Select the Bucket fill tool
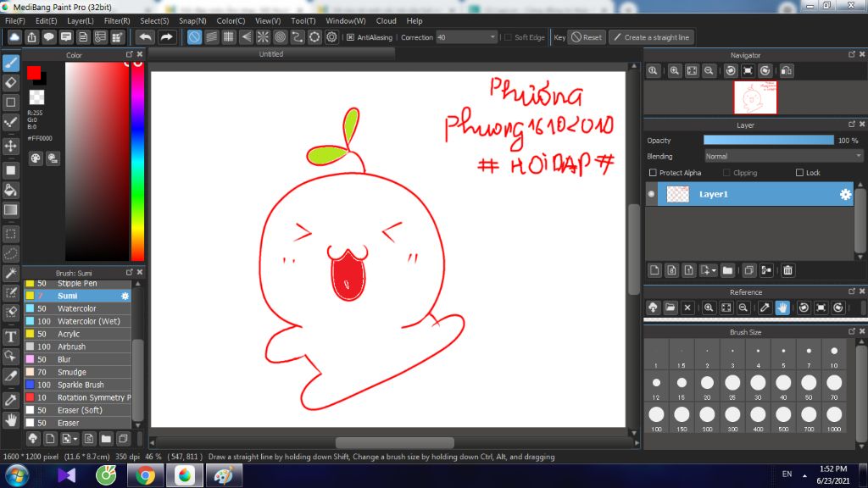The image size is (868, 488). pyautogui.click(x=10, y=191)
